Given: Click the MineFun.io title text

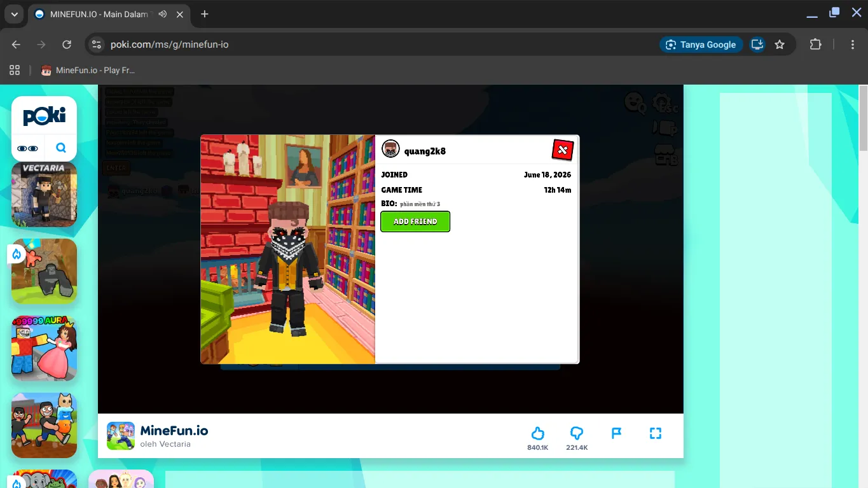Looking at the screenshot, I should (174, 431).
